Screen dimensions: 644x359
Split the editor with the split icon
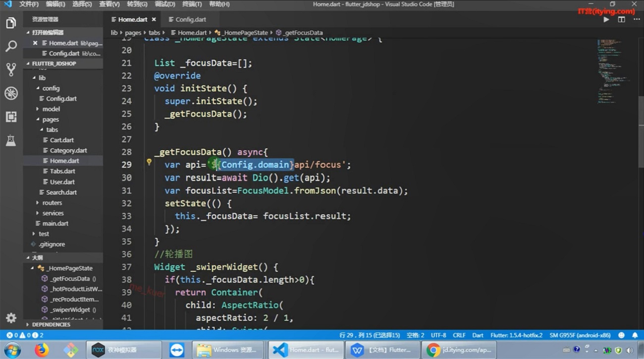621,20
